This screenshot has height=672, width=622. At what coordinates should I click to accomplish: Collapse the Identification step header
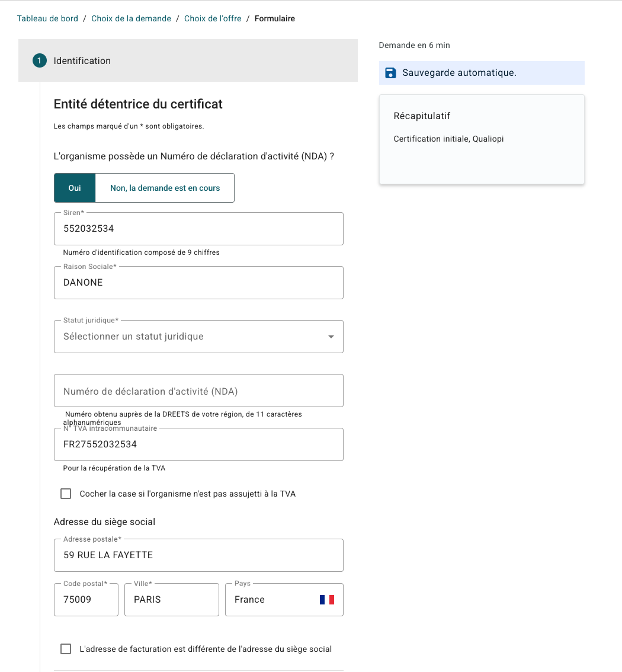tap(188, 60)
